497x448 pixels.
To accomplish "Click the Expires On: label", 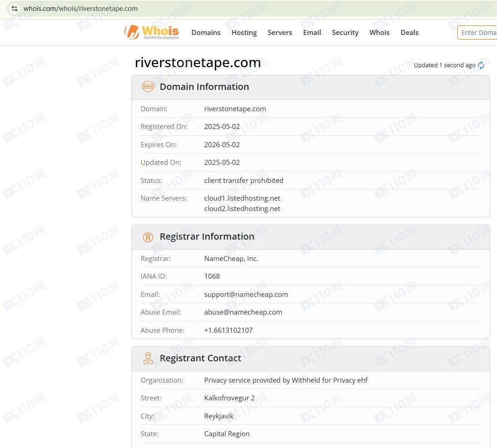I will [159, 145].
